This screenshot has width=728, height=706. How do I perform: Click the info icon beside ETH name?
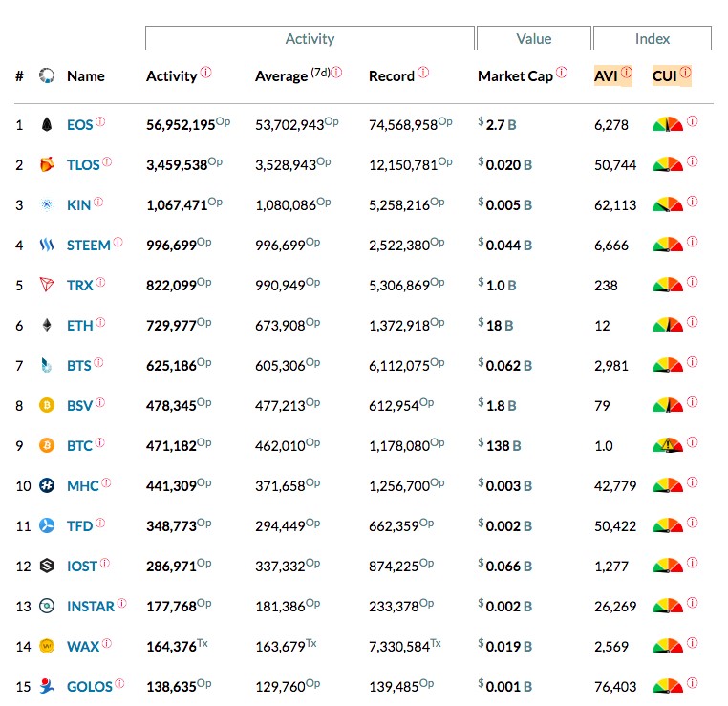[x=100, y=322]
